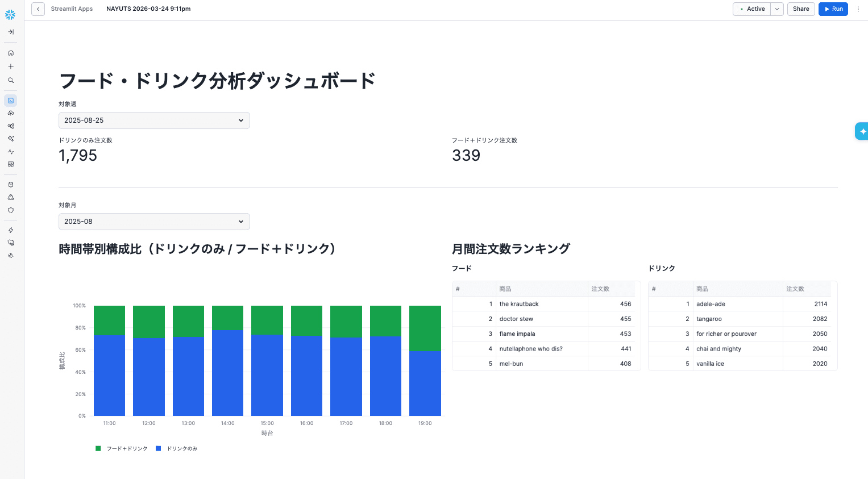Click the Snowflake logo icon
Image resolution: width=868 pixels, height=479 pixels.
pyautogui.click(x=10, y=15)
